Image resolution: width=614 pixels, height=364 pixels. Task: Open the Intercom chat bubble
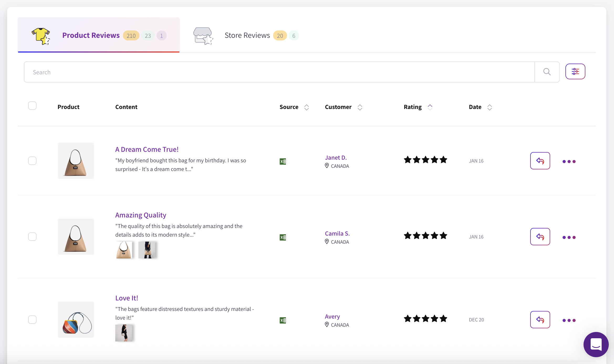coord(596,345)
